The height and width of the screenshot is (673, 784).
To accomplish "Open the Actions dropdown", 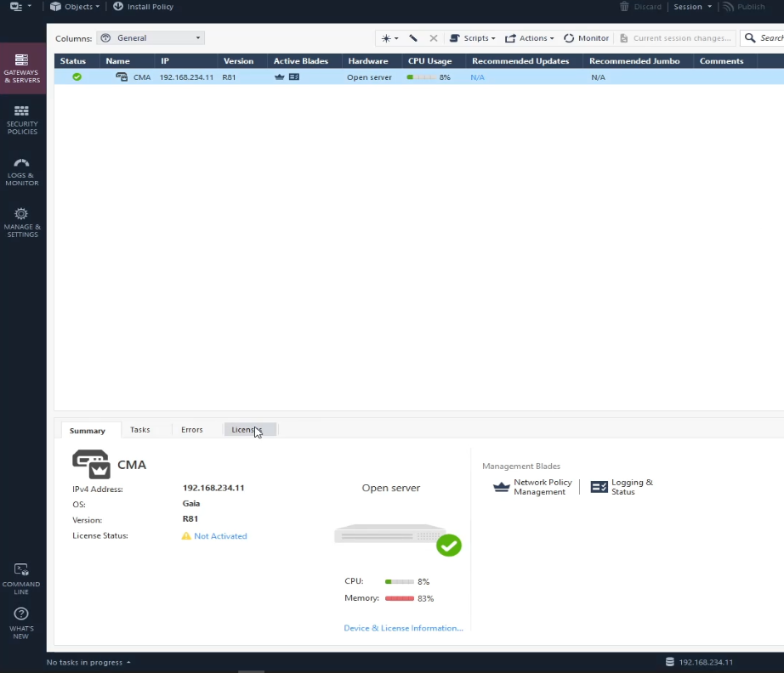I will point(530,37).
